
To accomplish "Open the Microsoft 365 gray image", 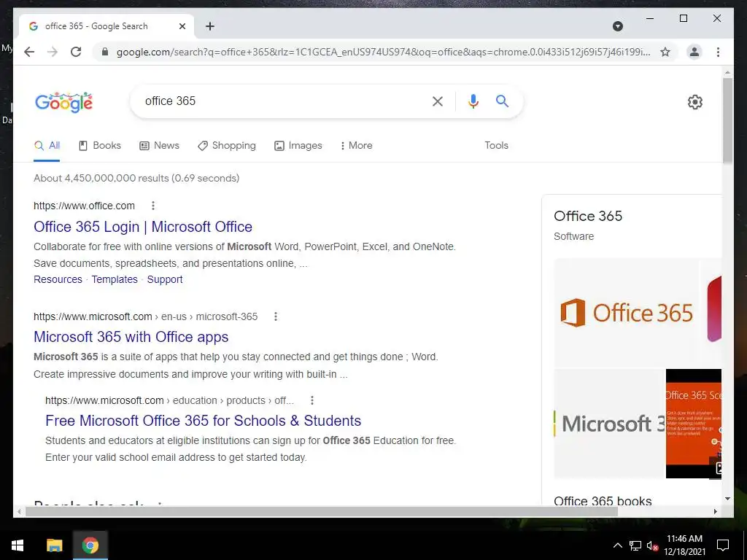I will 609,424.
